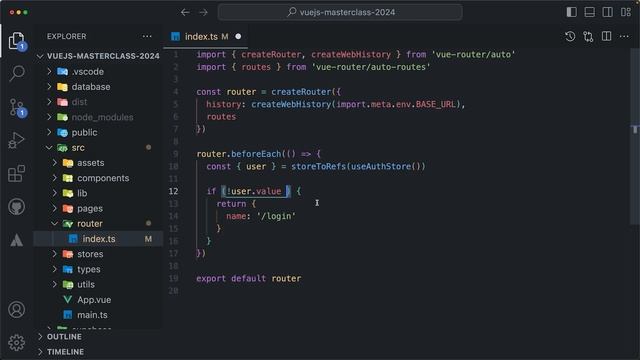
Task: Open index.ts in the router folder
Action: pos(98,239)
